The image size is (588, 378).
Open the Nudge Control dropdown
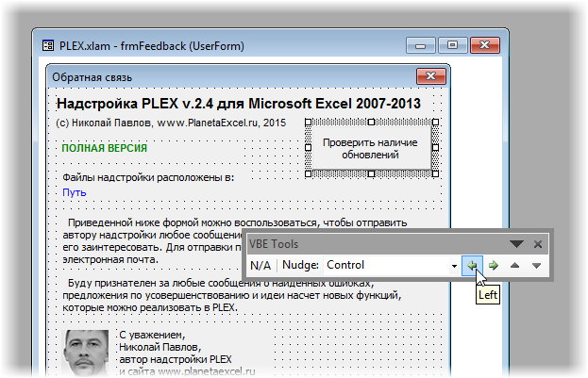454,266
